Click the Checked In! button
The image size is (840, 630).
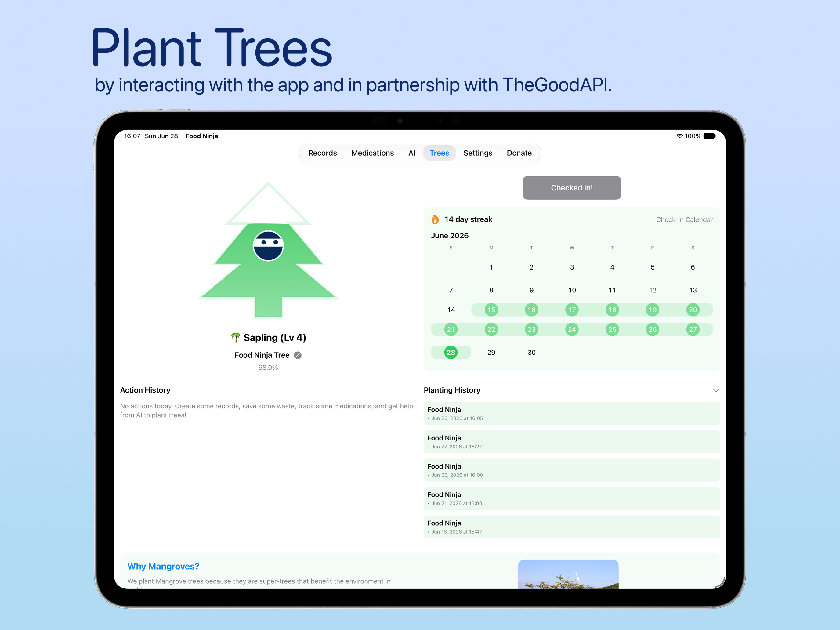[x=572, y=188]
